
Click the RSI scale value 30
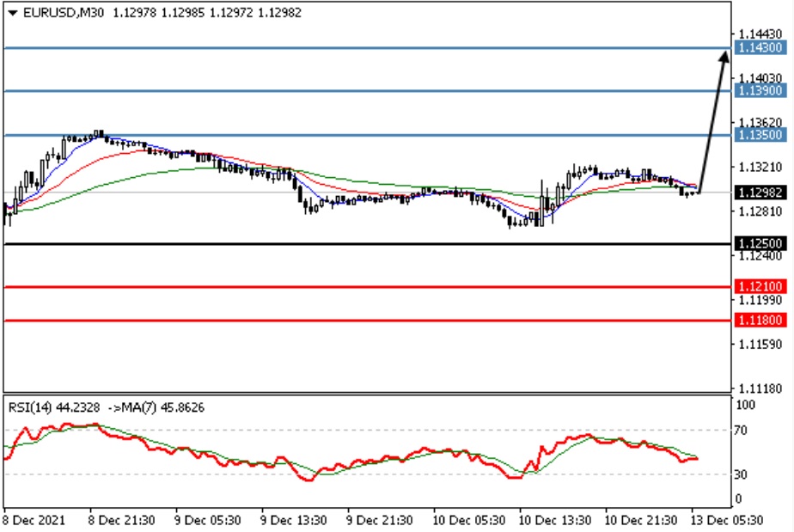coord(741,474)
